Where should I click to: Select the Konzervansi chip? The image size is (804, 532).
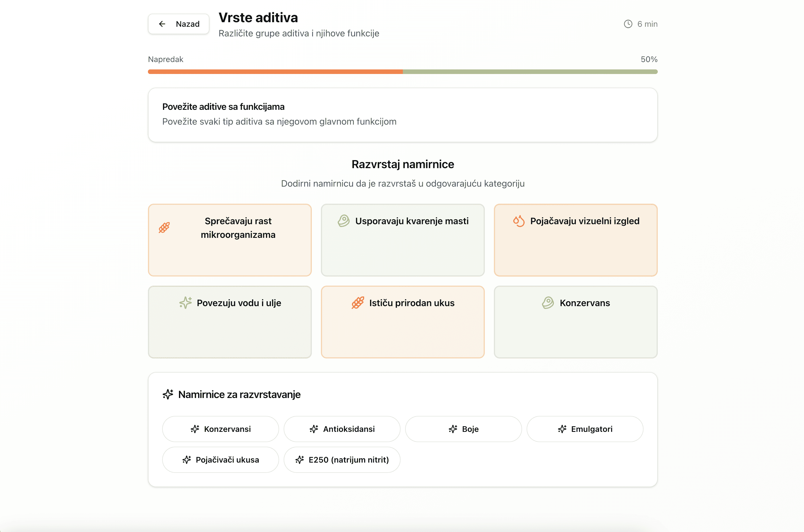click(x=220, y=429)
